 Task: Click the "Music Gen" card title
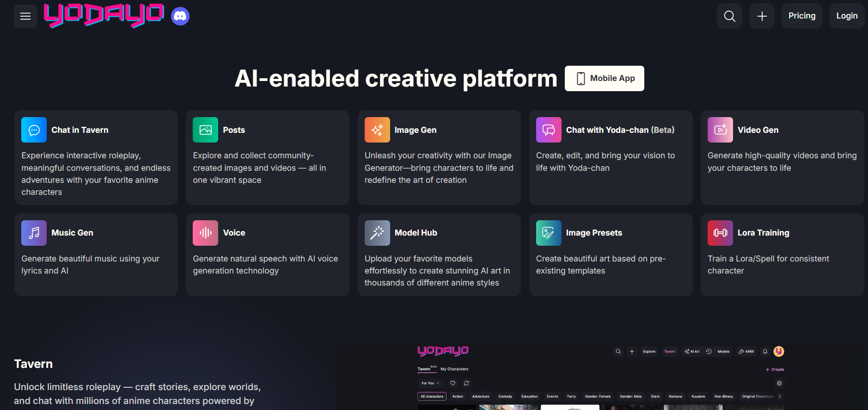tap(72, 233)
